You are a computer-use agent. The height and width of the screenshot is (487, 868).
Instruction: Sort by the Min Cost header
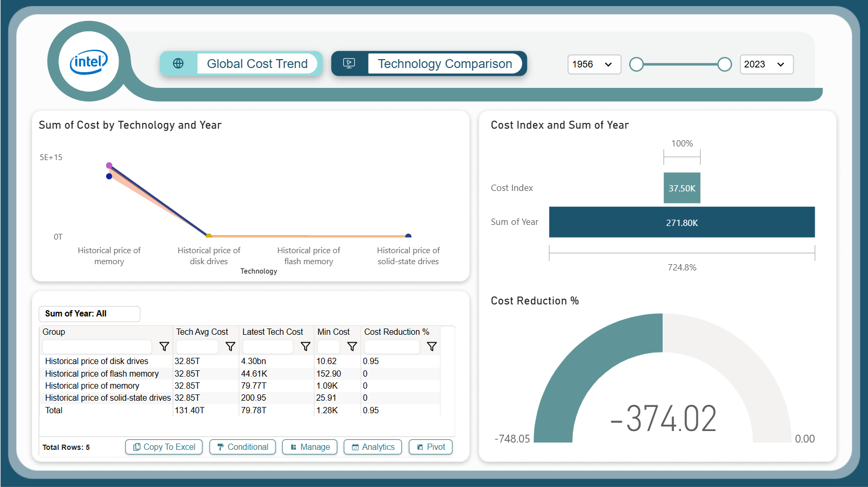point(333,332)
